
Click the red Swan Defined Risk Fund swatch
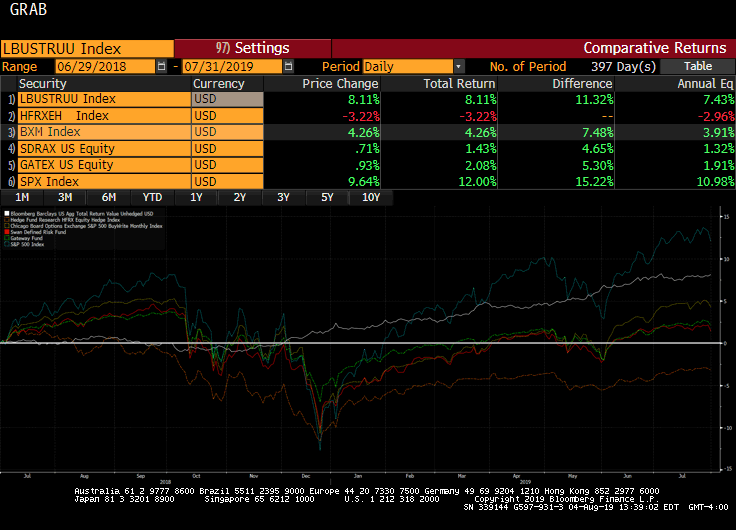coord(7,232)
